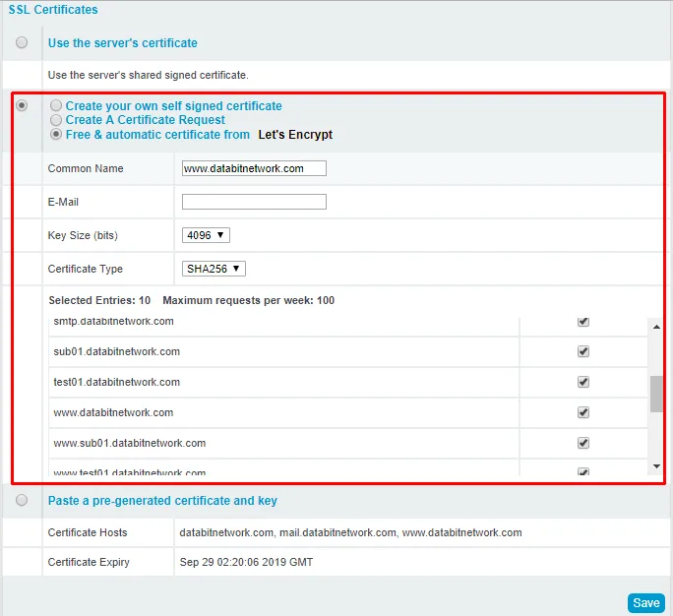Image resolution: width=673 pixels, height=616 pixels.
Task: Select 'Free & automatic certificate from' radio
Action: pos(56,134)
